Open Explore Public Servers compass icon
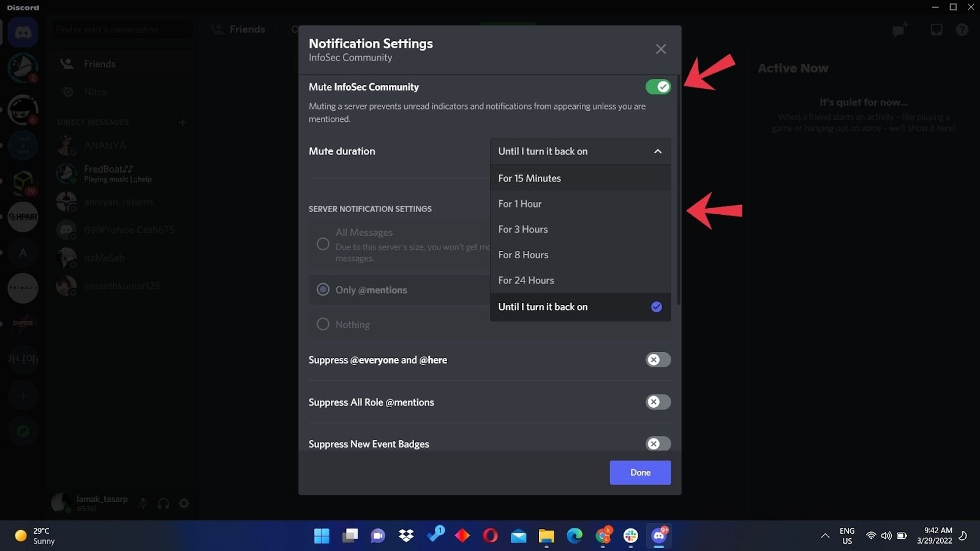Image resolution: width=980 pixels, height=551 pixels. click(x=23, y=431)
